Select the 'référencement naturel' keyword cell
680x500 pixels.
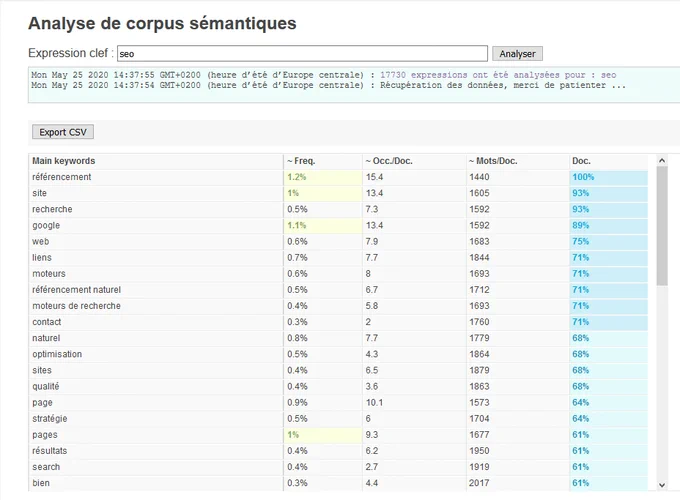click(x=156, y=290)
